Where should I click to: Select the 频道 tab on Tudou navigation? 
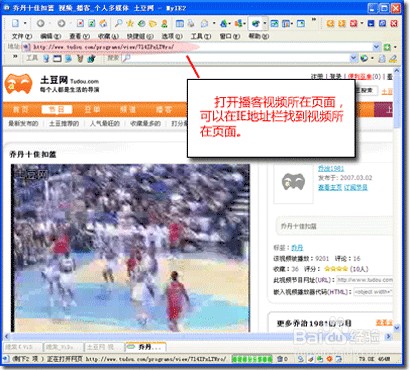(x=128, y=109)
